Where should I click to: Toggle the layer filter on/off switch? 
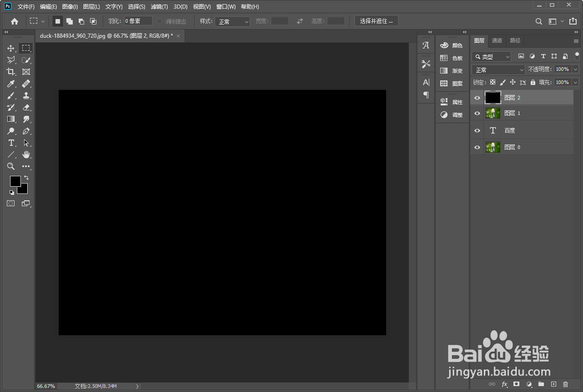coord(577,56)
